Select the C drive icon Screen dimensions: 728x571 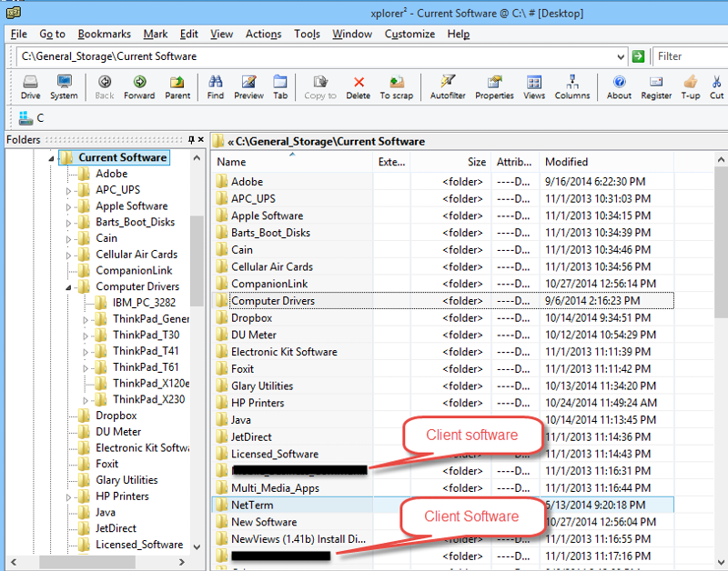click(26, 118)
